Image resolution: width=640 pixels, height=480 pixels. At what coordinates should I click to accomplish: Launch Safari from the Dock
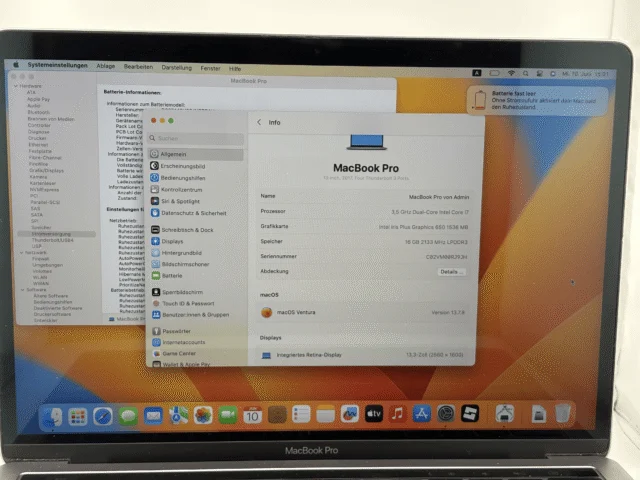point(102,417)
